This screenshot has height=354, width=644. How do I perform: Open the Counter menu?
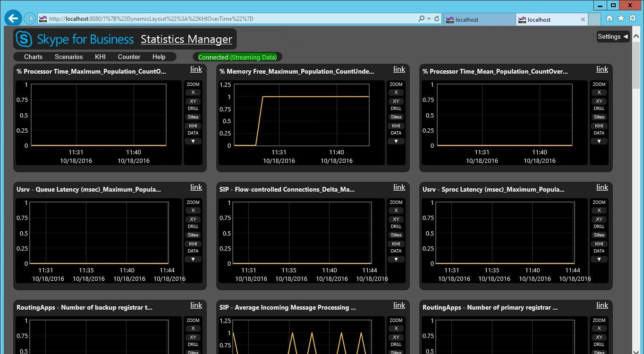click(129, 57)
